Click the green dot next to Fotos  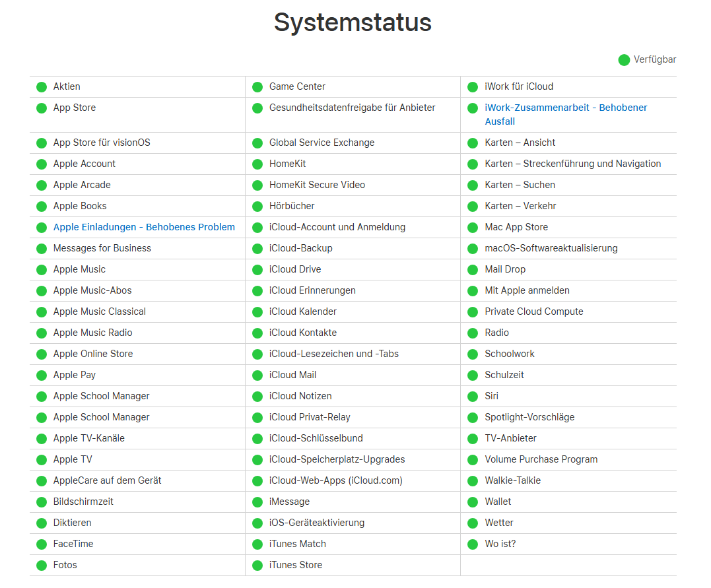point(42,566)
